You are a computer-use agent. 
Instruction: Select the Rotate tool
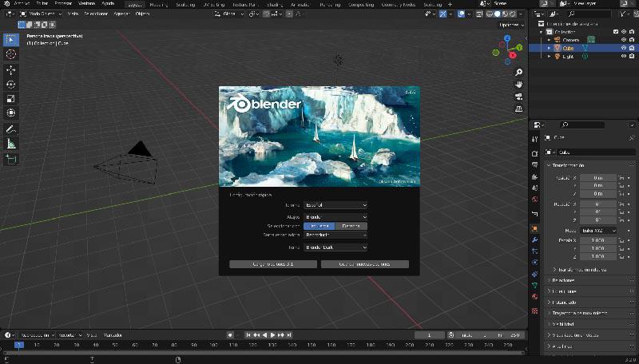pyautogui.click(x=11, y=85)
